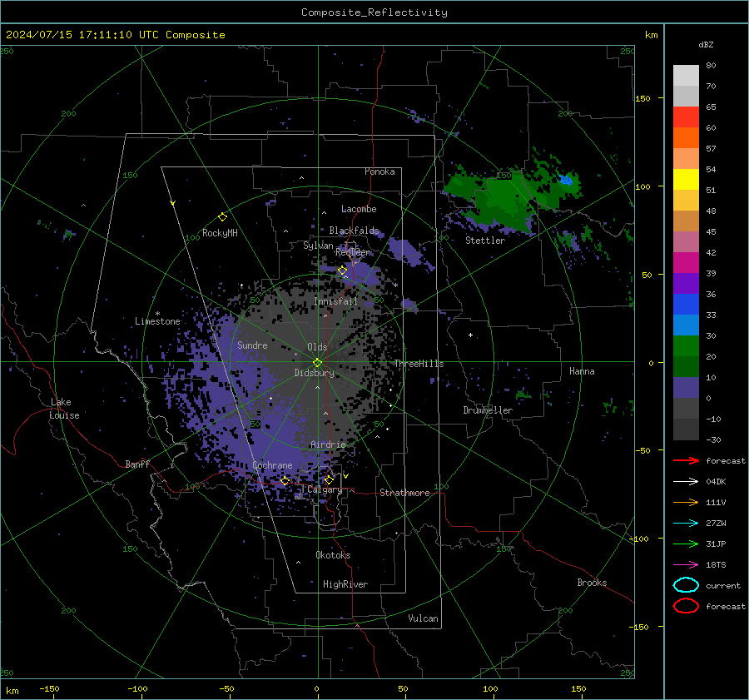Click the large green echo region above Stettler
This screenshot has height=700, width=749.
(506, 198)
